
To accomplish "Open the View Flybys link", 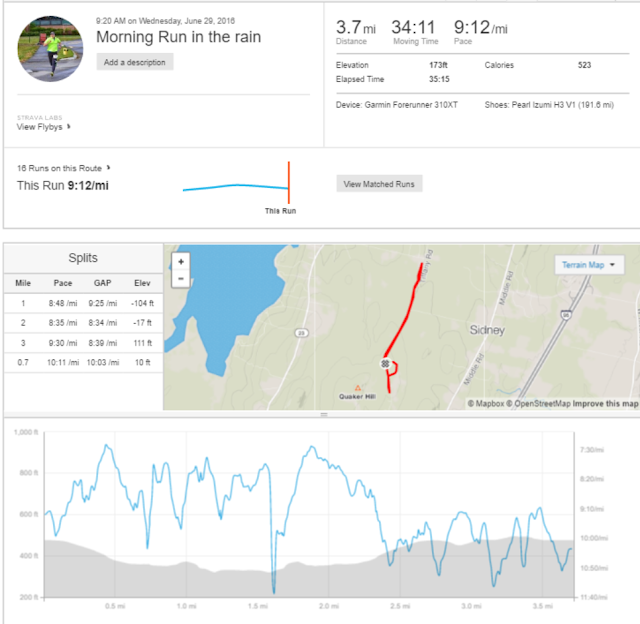I will point(40,127).
